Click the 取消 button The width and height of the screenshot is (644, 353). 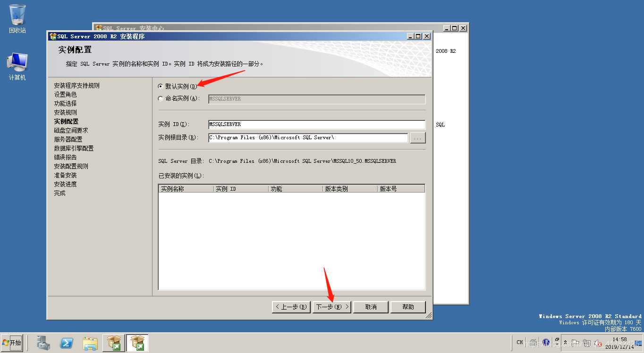[x=371, y=307]
